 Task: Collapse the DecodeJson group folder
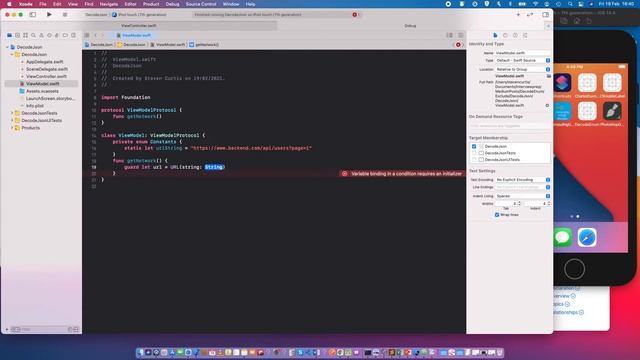pos(12,55)
